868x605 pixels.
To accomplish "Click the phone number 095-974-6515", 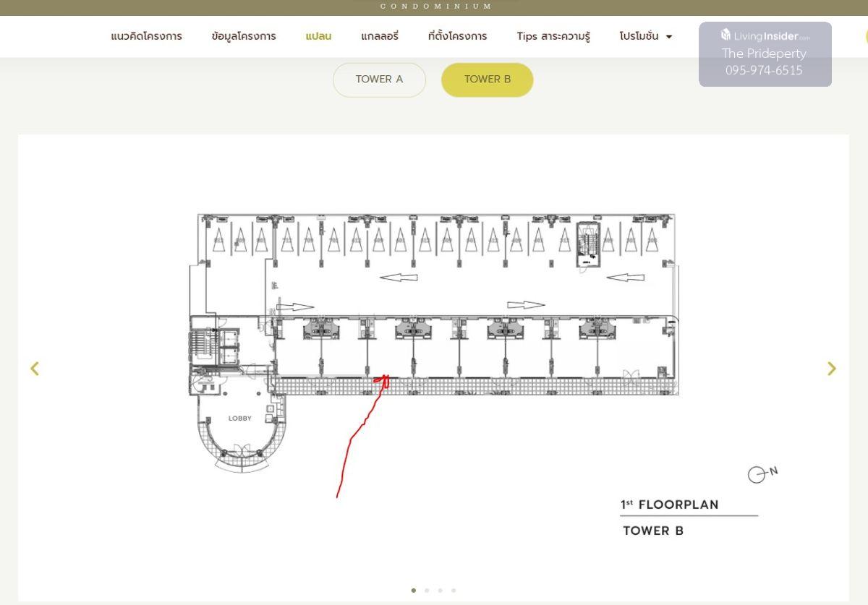I will 764,70.
